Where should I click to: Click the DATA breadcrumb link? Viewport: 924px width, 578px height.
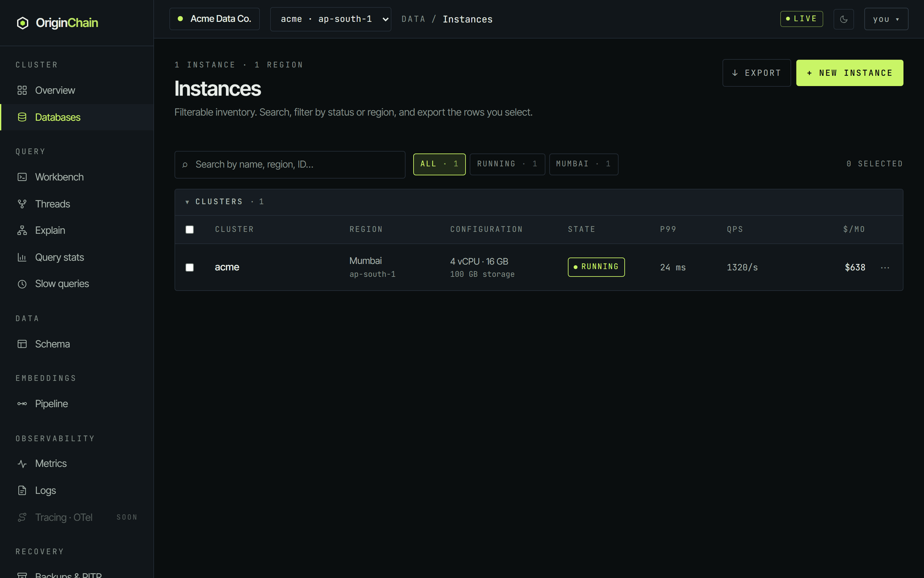[x=413, y=19]
